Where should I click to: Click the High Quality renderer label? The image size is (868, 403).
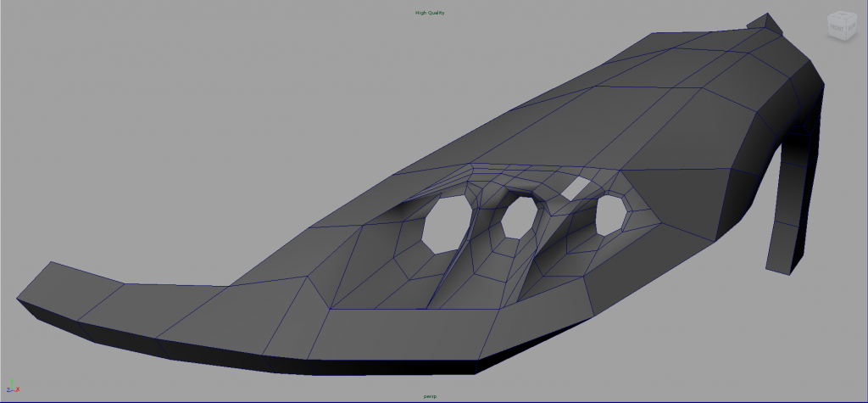[430, 13]
